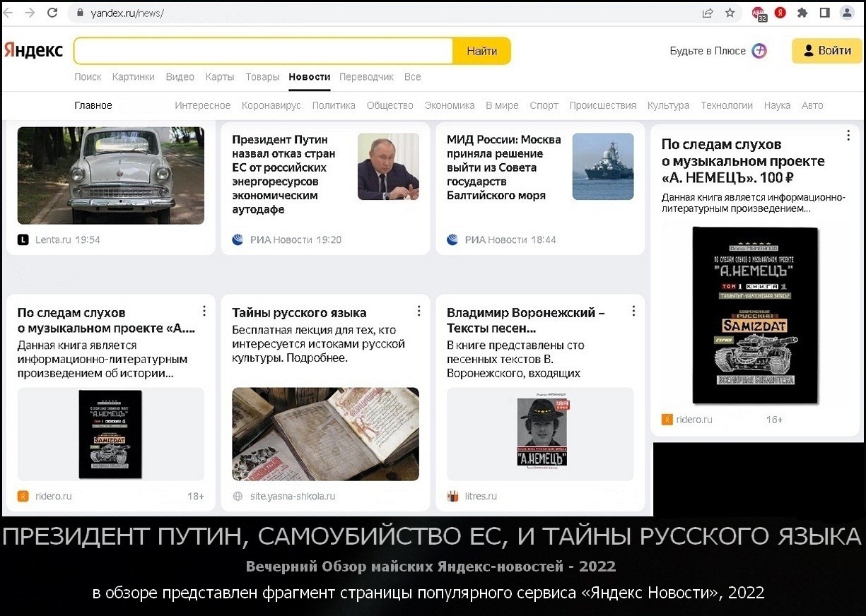Open the vintage car photo
The image size is (866, 616).
point(111,175)
